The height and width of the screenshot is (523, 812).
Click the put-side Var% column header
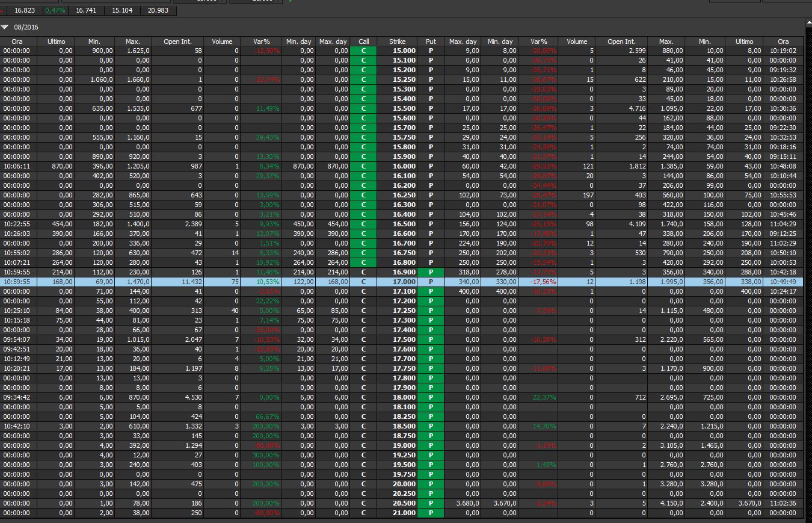539,42
